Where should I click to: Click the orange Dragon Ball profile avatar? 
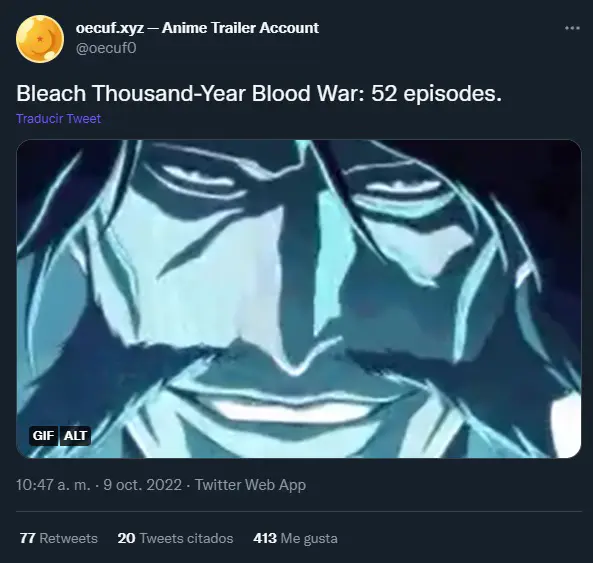point(40,39)
